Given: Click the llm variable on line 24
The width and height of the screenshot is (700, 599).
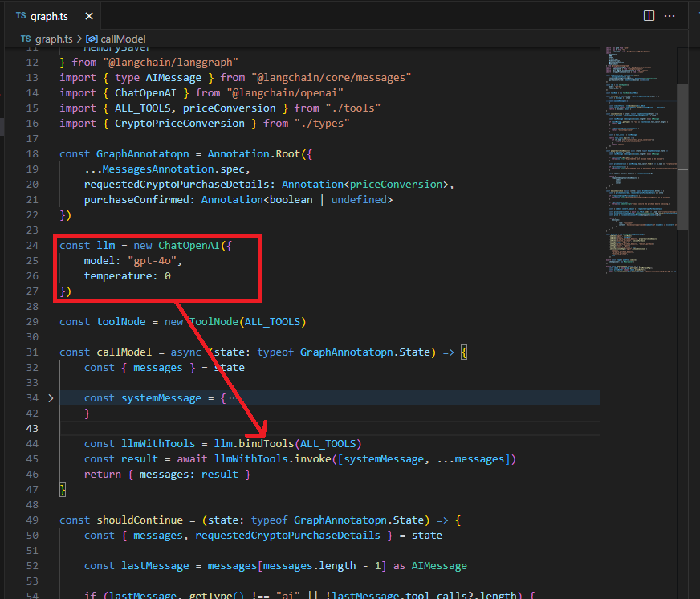Looking at the screenshot, I should pos(106,245).
